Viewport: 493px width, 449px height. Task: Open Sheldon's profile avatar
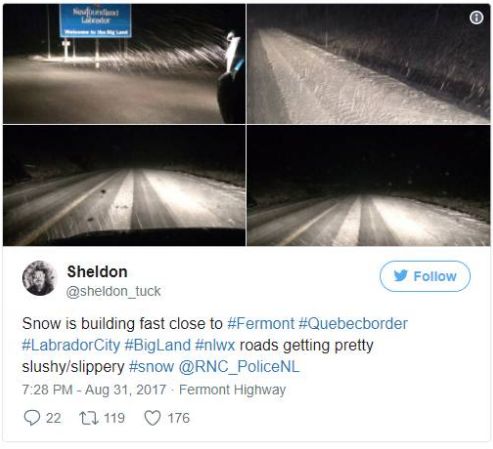click(39, 279)
